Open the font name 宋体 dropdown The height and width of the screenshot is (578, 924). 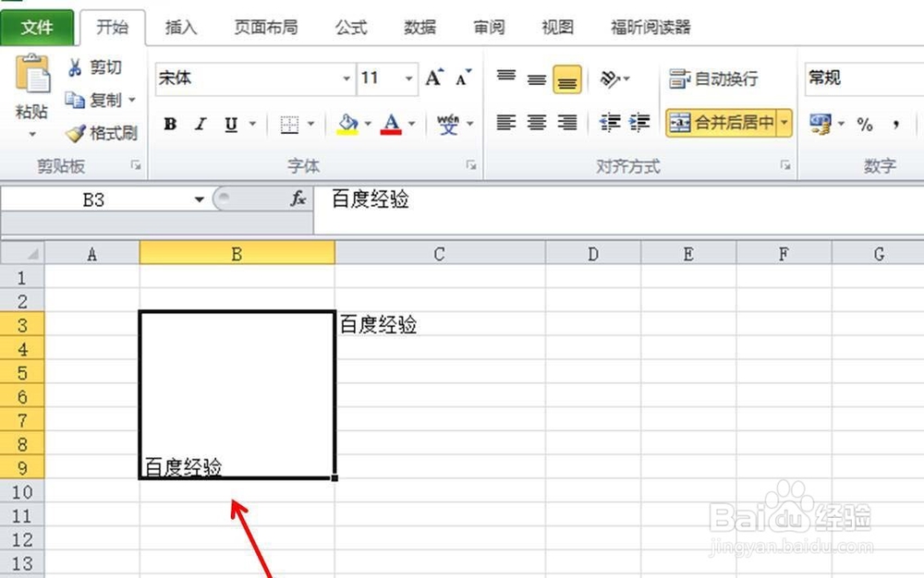[346, 79]
